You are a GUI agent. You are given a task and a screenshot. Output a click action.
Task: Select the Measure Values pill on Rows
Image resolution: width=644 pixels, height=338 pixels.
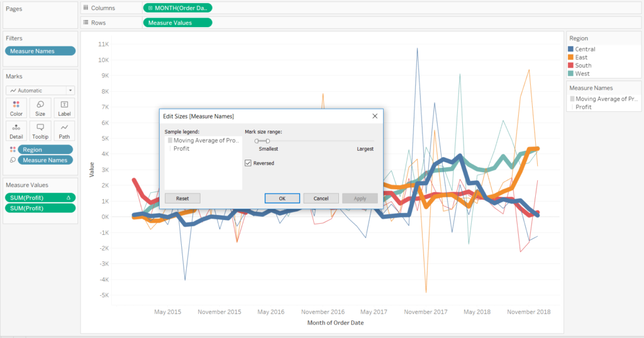(177, 23)
